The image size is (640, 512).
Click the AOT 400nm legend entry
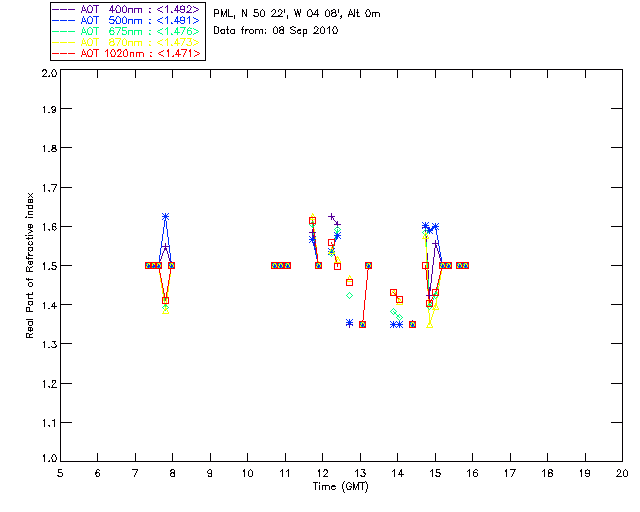tap(126, 9)
